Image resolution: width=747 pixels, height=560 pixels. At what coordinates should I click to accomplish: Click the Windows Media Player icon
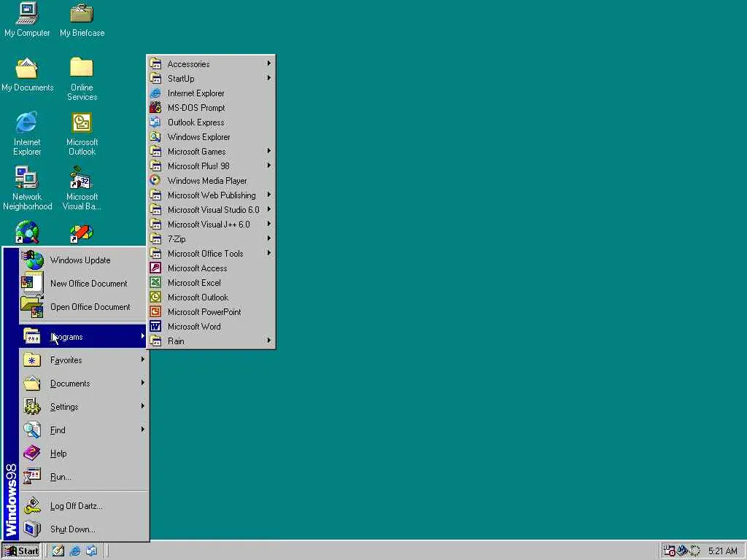(155, 181)
